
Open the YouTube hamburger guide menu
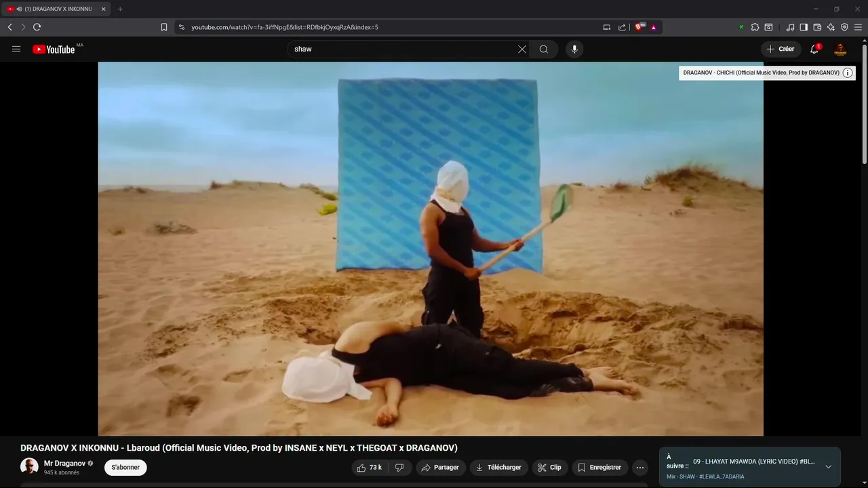(16, 49)
